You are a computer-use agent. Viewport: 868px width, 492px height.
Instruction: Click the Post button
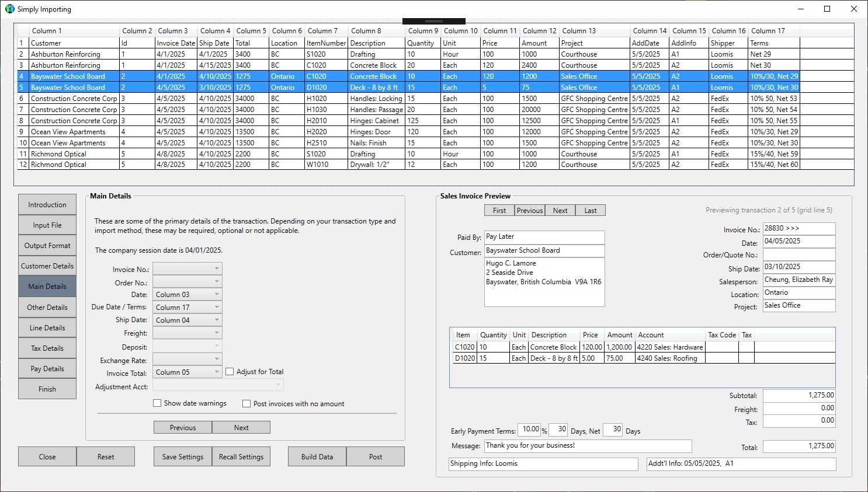coord(376,457)
